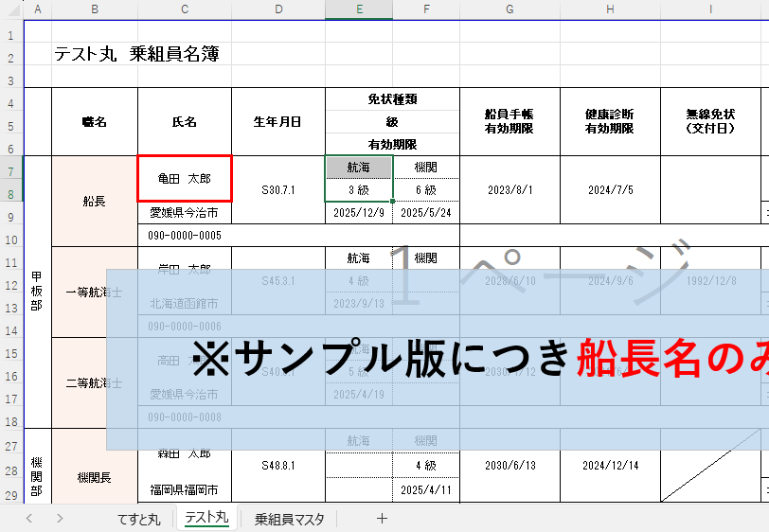Select column E header

359,9
